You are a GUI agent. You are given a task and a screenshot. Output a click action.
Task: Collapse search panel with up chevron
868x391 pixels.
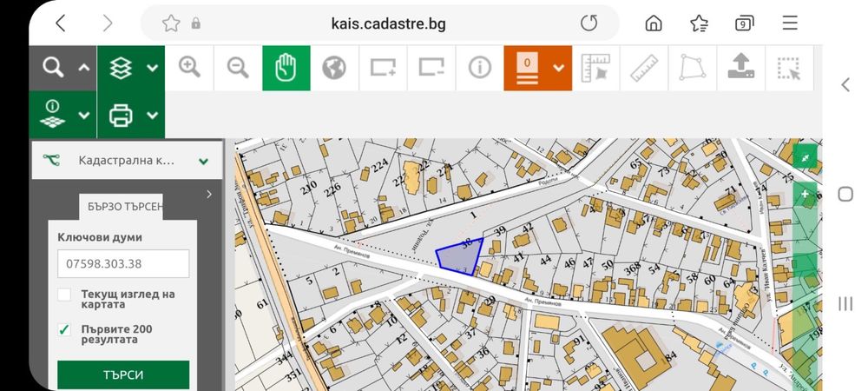pos(83,68)
